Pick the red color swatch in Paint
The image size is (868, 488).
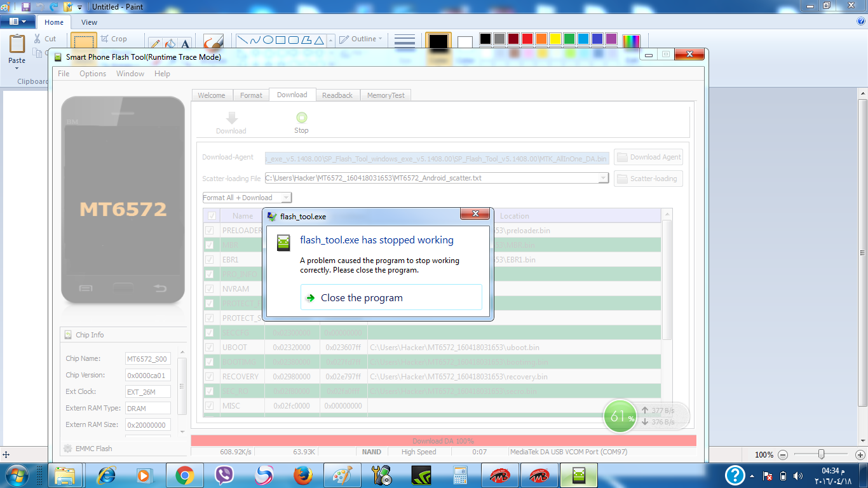pos(527,39)
